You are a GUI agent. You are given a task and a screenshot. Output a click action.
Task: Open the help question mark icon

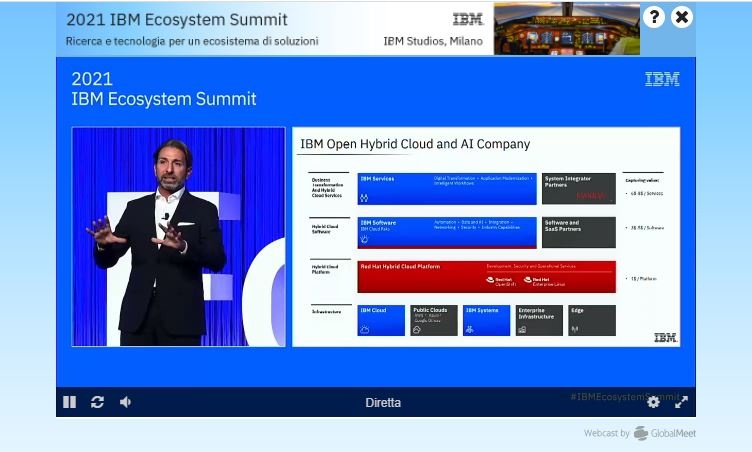[653, 17]
